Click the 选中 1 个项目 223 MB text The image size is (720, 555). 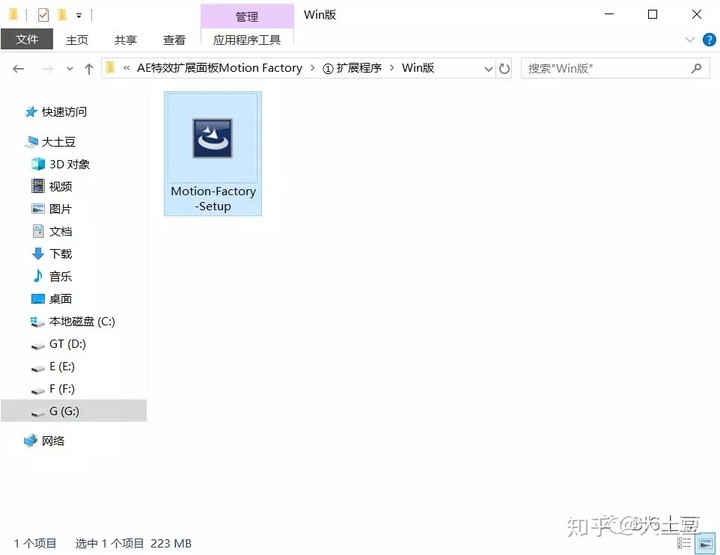(x=133, y=544)
